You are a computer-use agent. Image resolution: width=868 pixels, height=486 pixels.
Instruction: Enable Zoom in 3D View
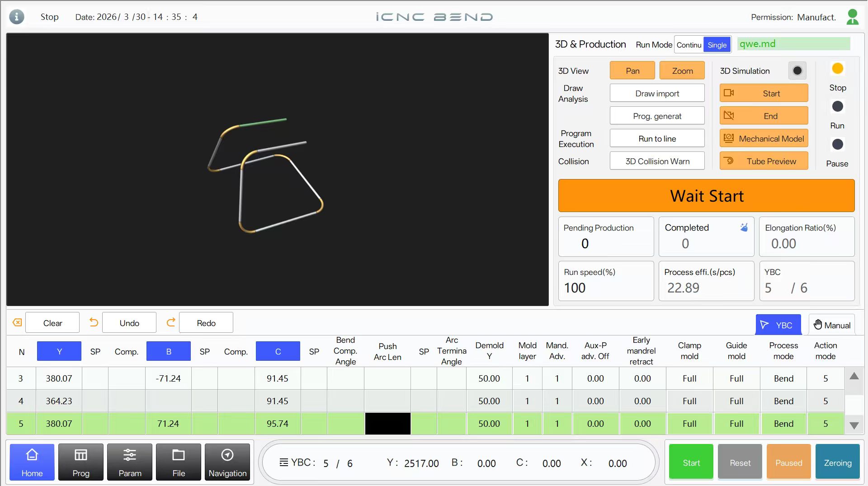click(682, 71)
